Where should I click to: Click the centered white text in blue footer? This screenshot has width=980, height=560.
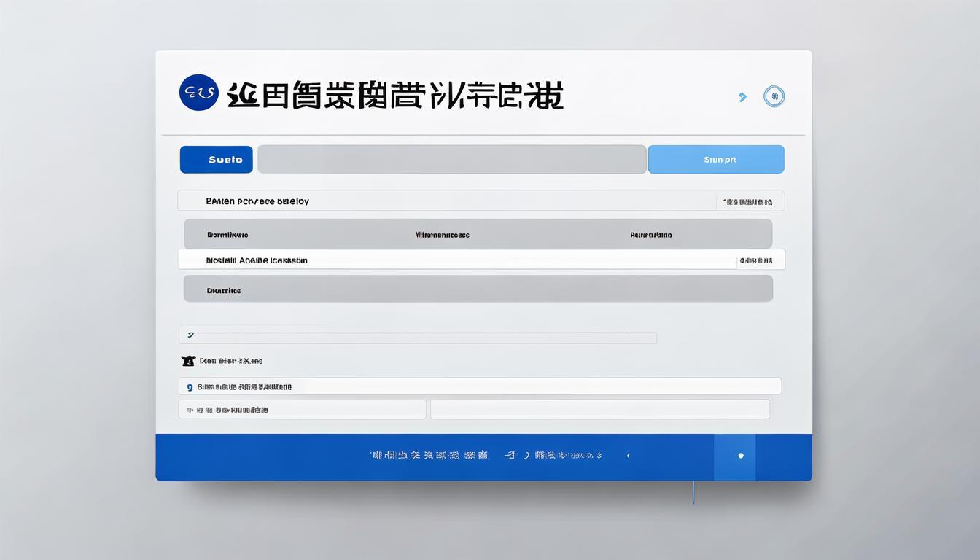[487, 456]
